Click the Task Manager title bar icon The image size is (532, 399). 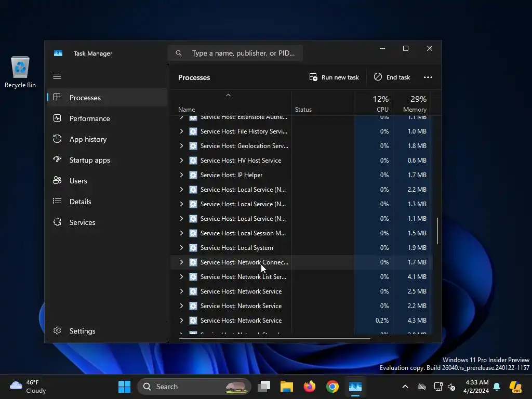(58, 54)
